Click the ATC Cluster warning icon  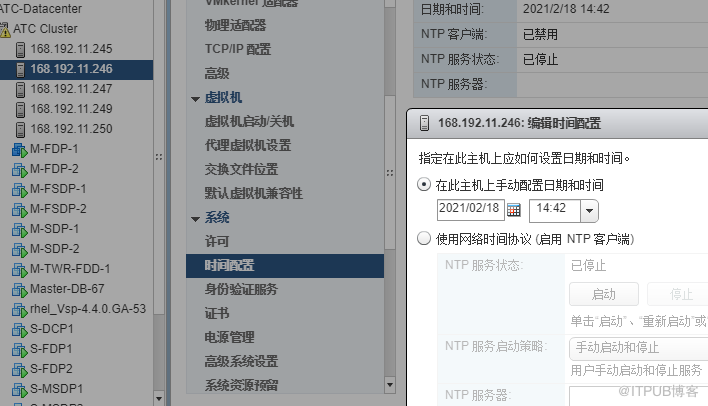pyautogui.click(x=5, y=29)
